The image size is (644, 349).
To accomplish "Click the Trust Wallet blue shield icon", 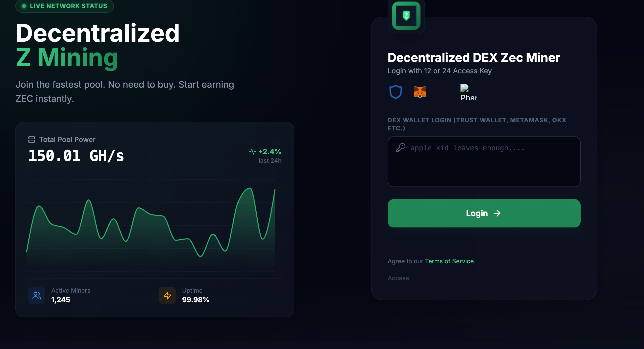I will point(395,92).
